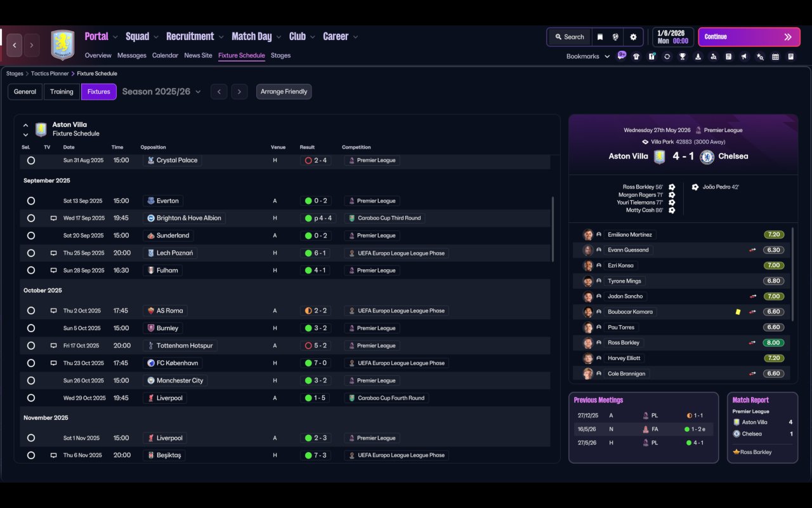812x508 pixels.
Task: Click the Arrange Friendly button
Action: click(284, 91)
